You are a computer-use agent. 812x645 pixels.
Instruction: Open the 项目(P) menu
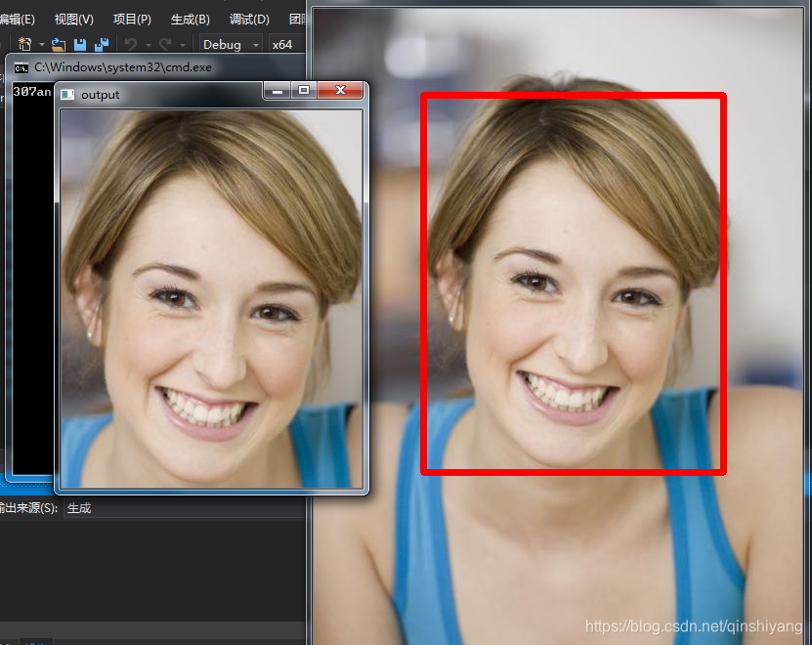[132, 20]
